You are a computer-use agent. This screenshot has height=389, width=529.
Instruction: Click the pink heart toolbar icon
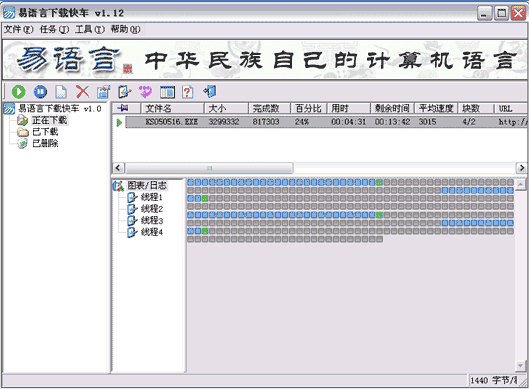coord(145,92)
